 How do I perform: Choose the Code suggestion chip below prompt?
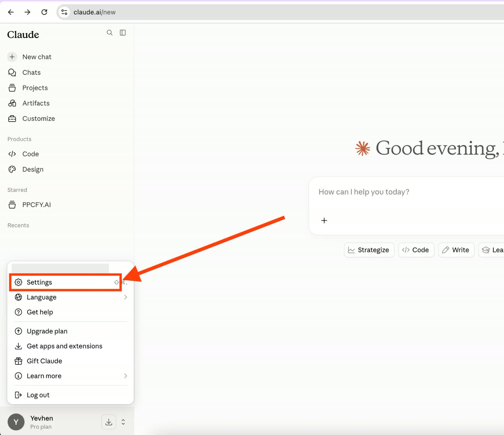[x=416, y=250]
